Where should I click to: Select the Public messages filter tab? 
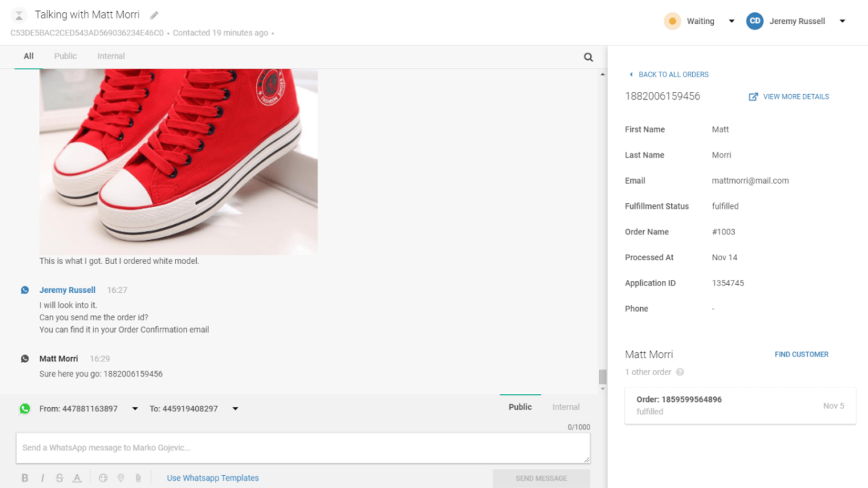point(65,56)
